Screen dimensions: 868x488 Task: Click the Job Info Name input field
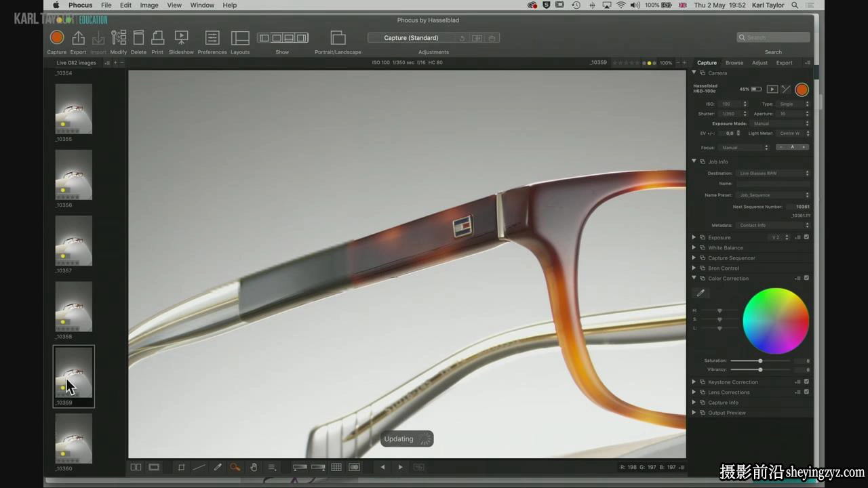click(x=773, y=184)
